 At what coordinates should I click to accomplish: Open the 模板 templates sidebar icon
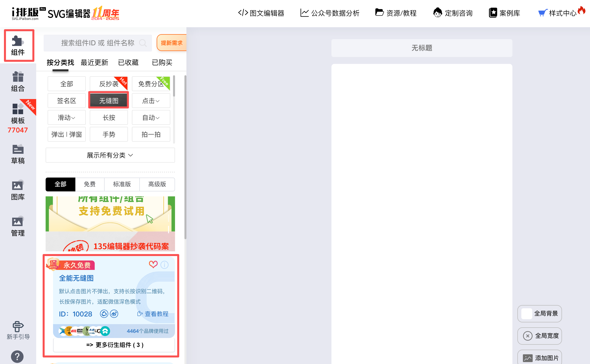18,114
